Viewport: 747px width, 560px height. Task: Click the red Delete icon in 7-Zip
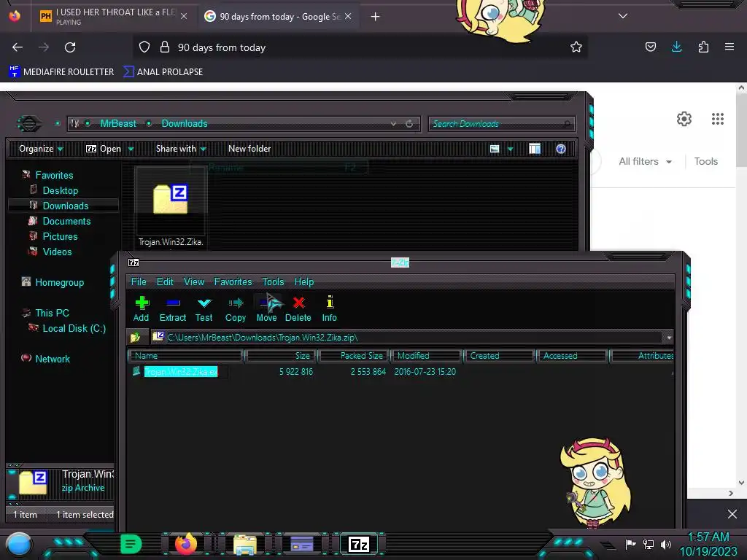click(298, 303)
